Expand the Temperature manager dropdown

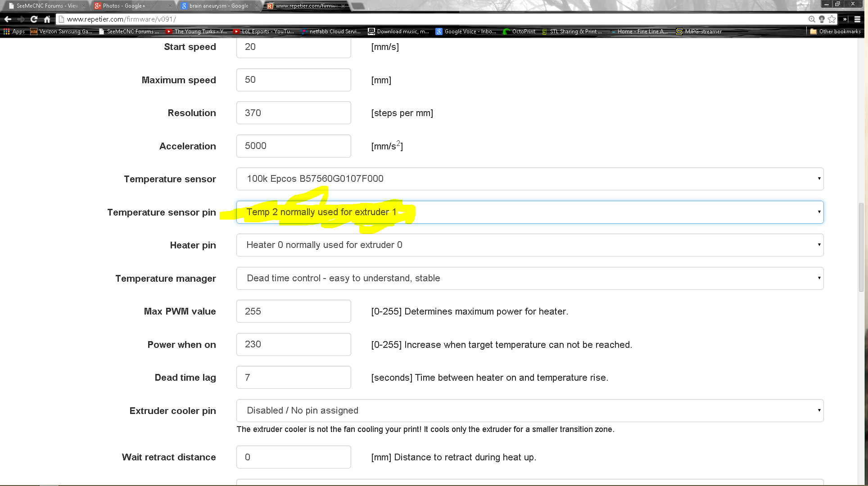pos(529,278)
